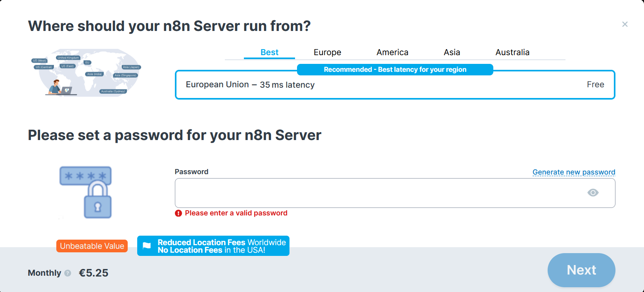Click the Australia (Sydney) map label
644x292 pixels.
pyautogui.click(x=113, y=91)
